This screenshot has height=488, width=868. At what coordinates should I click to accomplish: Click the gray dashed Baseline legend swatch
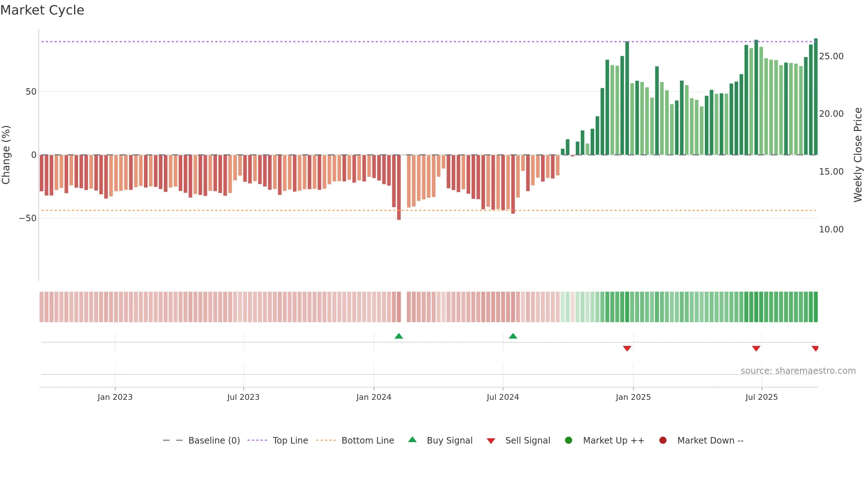point(173,440)
